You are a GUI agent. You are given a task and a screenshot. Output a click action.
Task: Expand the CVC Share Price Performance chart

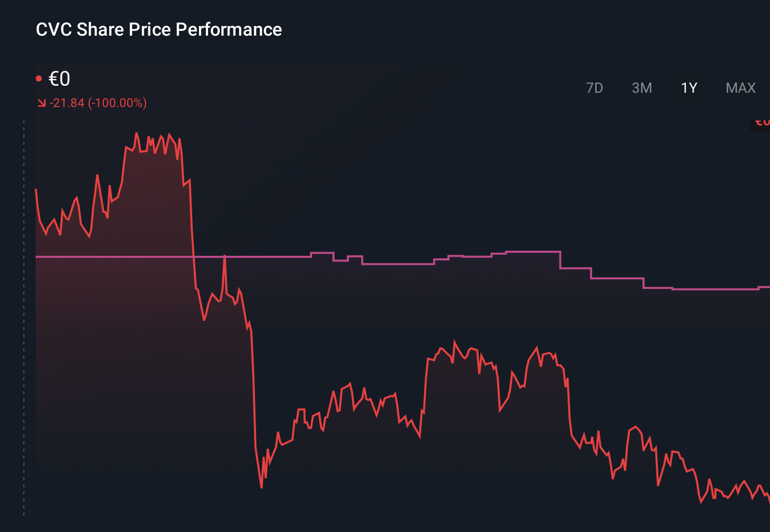pyautogui.click(x=158, y=30)
